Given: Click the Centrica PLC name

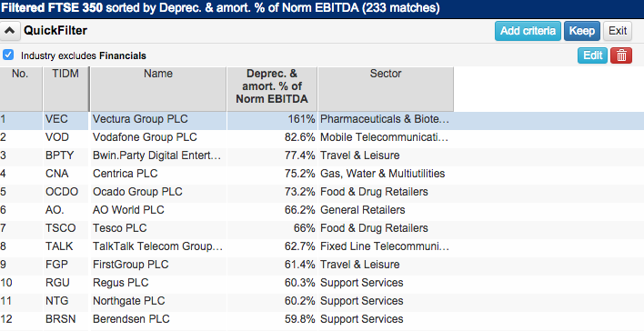Looking at the screenshot, I should click(125, 174).
